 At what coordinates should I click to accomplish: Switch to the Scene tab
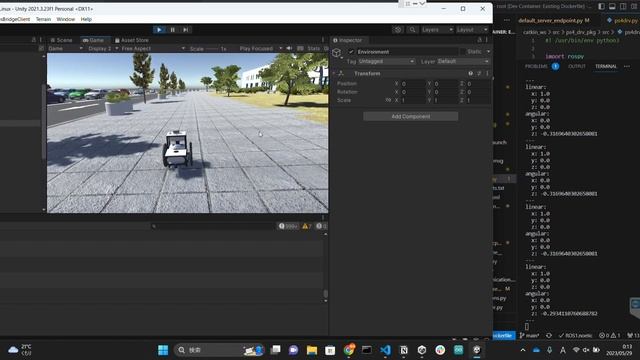(61, 40)
